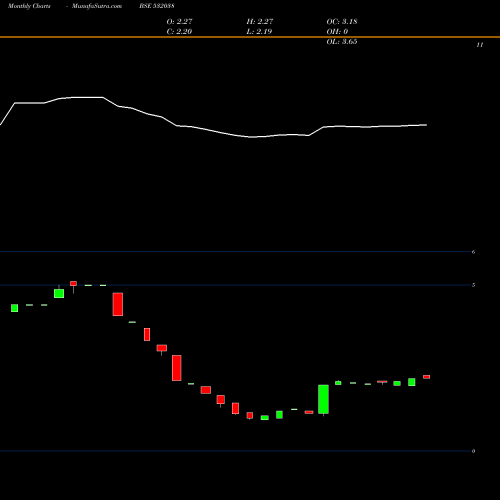Click the OL: 3.65 reading
The image size is (500, 500).
tap(342, 41)
